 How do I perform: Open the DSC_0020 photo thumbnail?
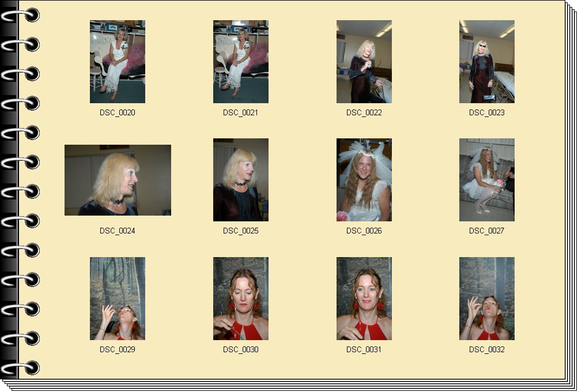pyautogui.click(x=118, y=62)
